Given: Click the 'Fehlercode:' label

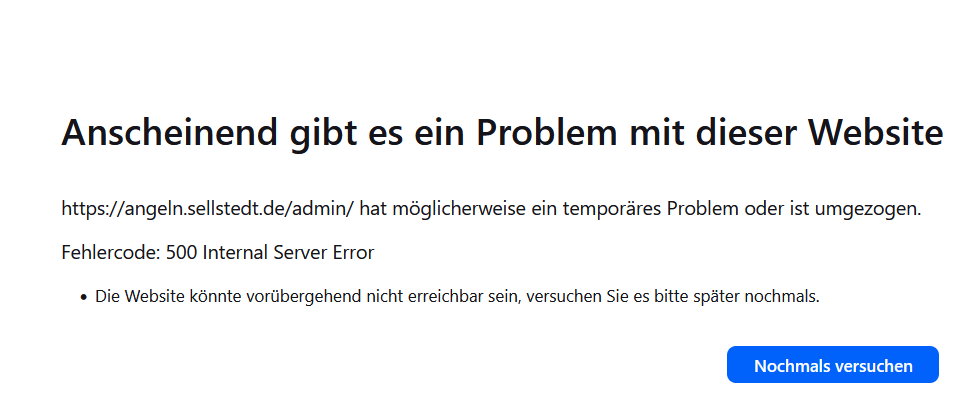Looking at the screenshot, I should pos(112,253).
